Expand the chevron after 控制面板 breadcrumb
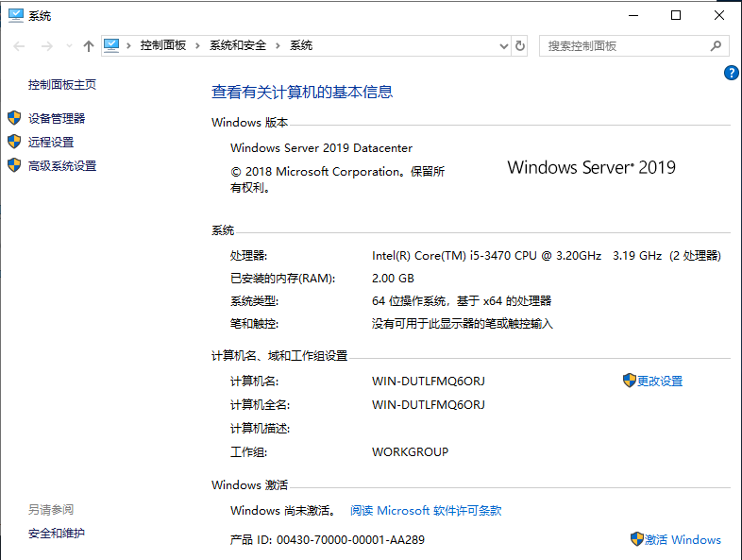 click(x=198, y=45)
